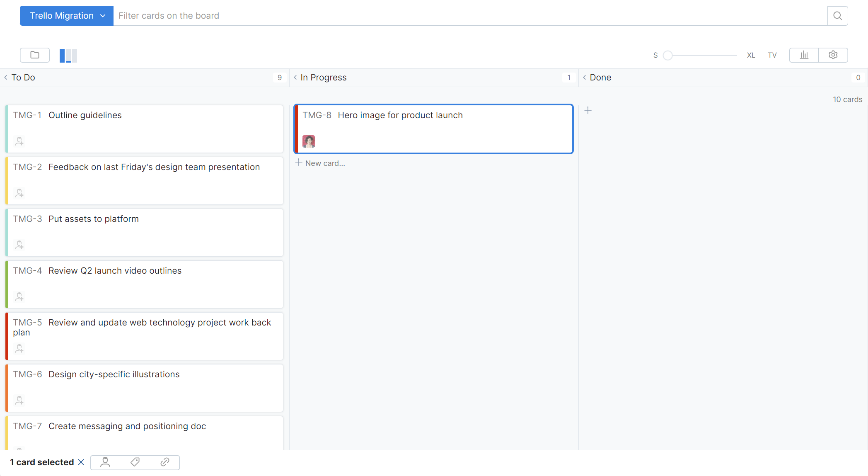The width and height of the screenshot is (868, 476).
Task: Click the link icon in selection bar
Action: pos(164,462)
